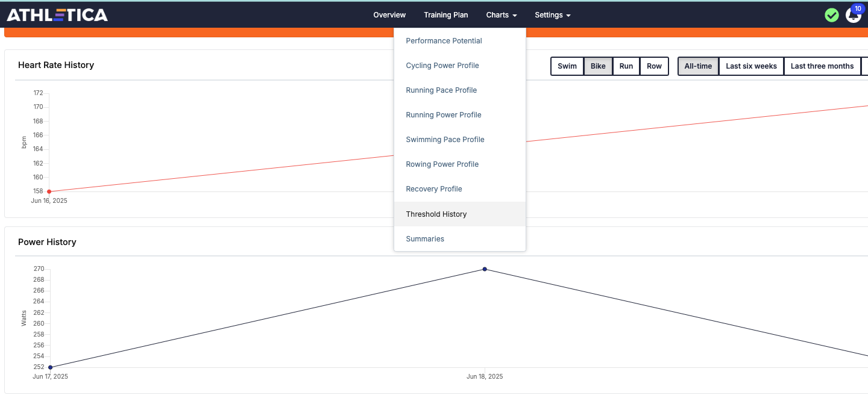Click the 252 watts Jun 17 data point
The width and height of the screenshot is (868, 407).
click(50, 367)
